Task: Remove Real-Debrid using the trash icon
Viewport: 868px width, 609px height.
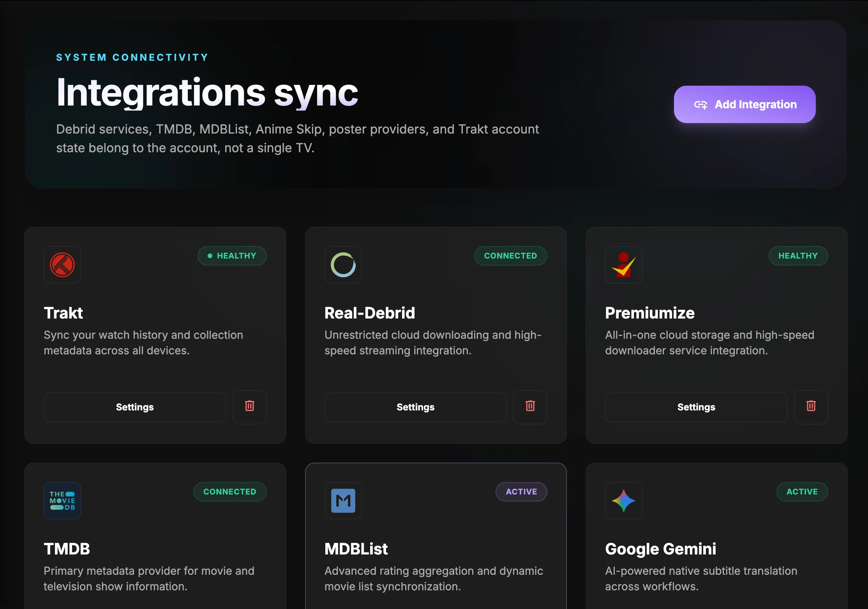Action: [530, 407]
